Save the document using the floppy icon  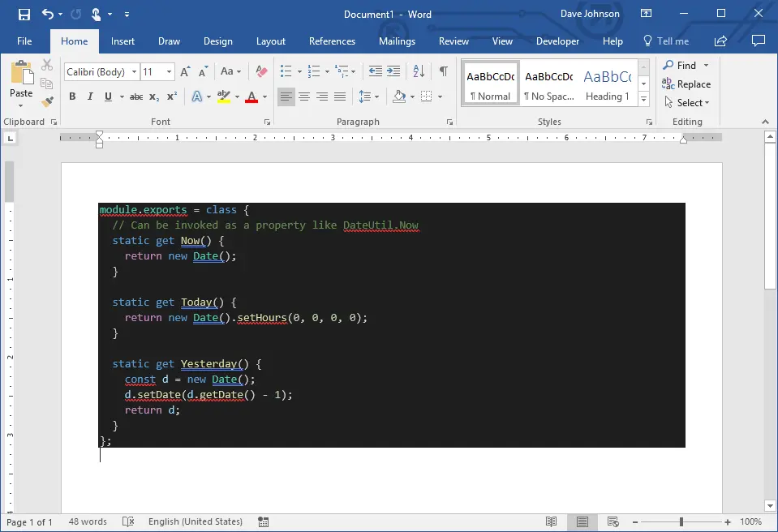point(24,15)
